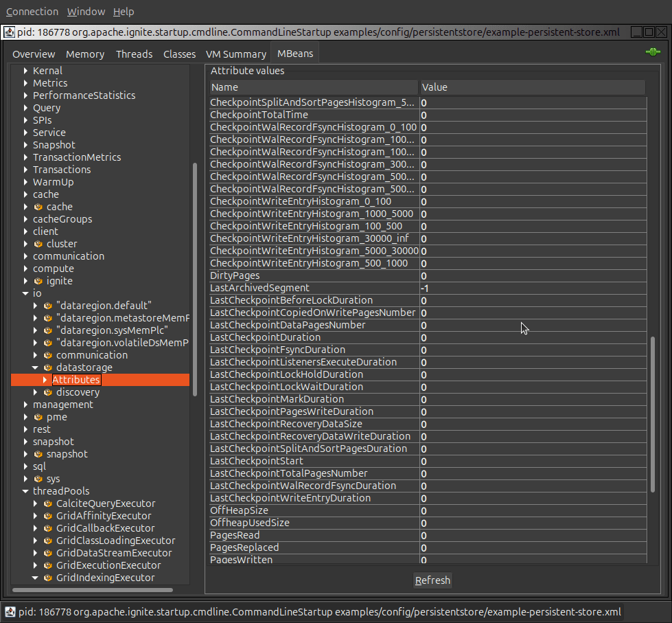Open the Connection menu
Image resolution: width=672 pixels, height=623 pixels.
[32, 12]
